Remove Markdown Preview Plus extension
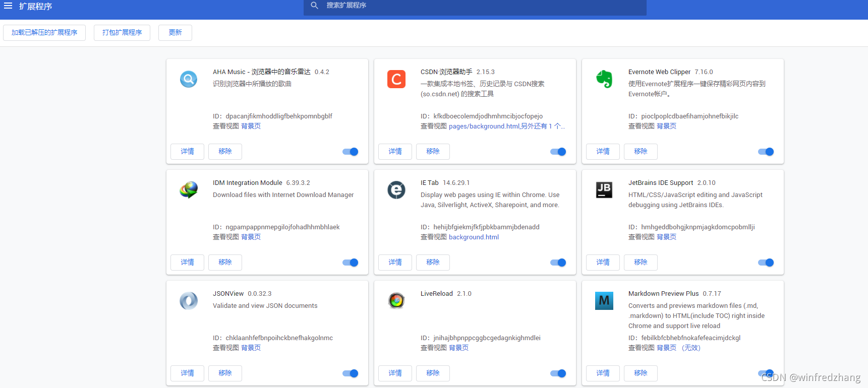 coord(641,373)
